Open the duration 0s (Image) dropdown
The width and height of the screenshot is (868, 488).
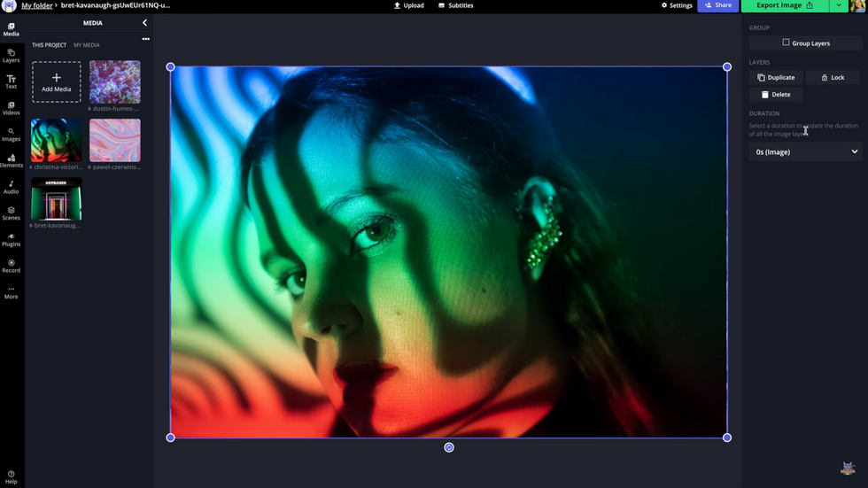tap(805, 151)
